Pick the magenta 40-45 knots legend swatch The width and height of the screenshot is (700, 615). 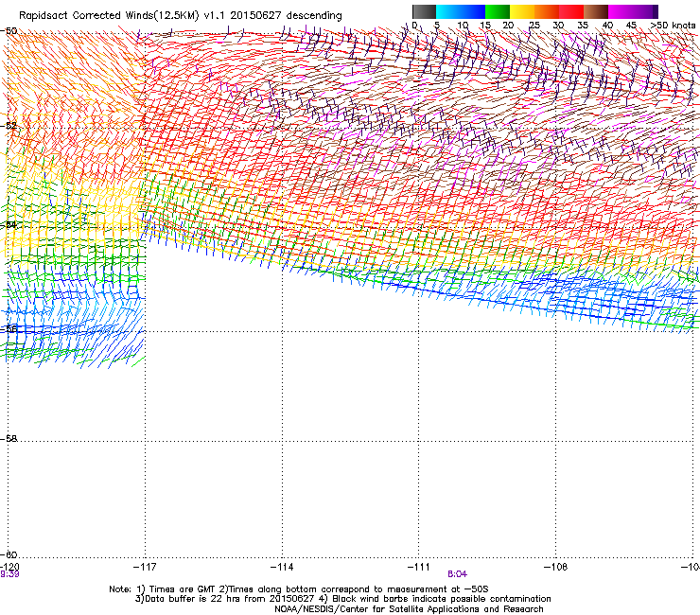click(621, 11)
